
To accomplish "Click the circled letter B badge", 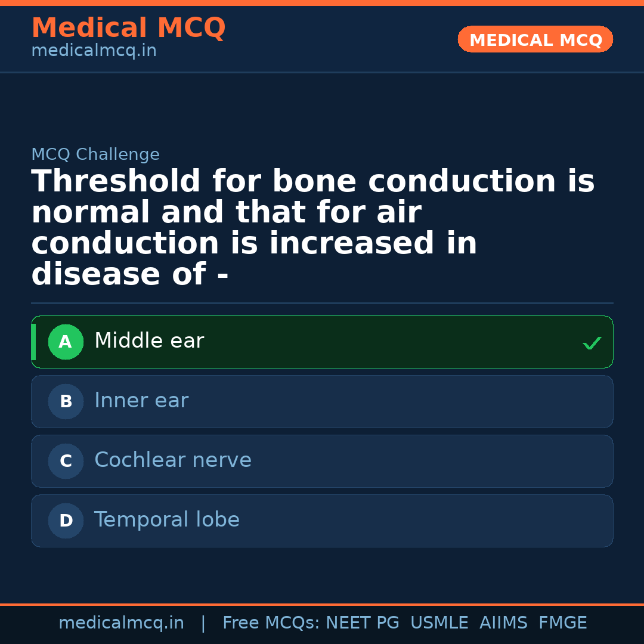I will pyautogui.click(x=66, y=401).
